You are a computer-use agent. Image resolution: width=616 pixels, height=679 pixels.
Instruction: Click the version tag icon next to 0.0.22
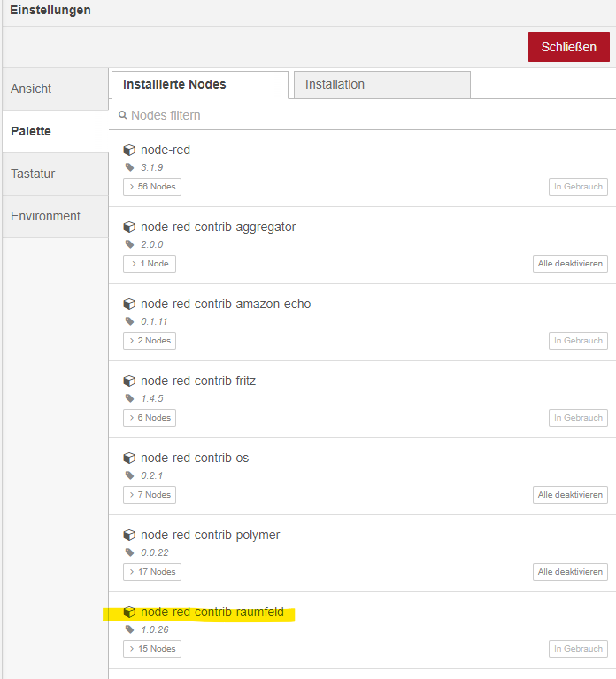[x=129, y=552]
